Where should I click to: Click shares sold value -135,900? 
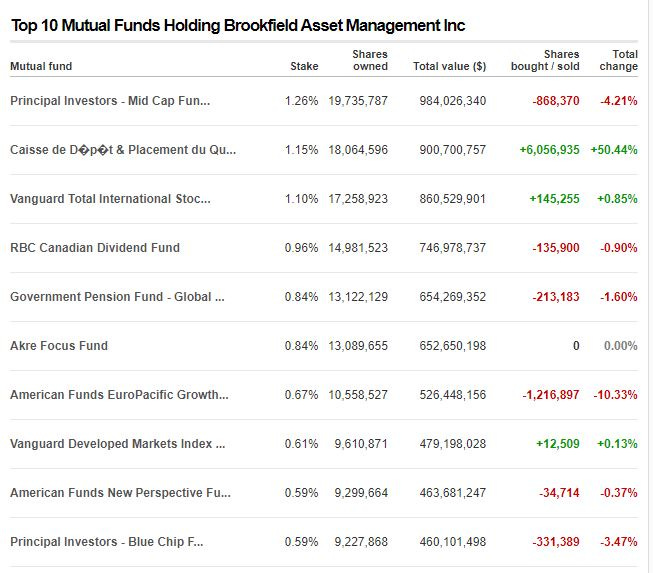click(x=556, y=248)
